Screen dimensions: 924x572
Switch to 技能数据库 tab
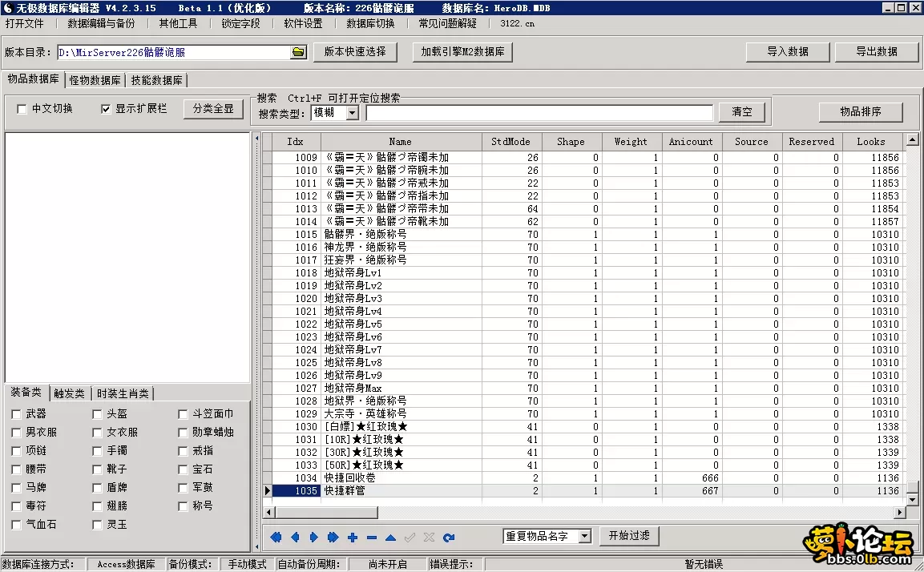coord(157,80)
